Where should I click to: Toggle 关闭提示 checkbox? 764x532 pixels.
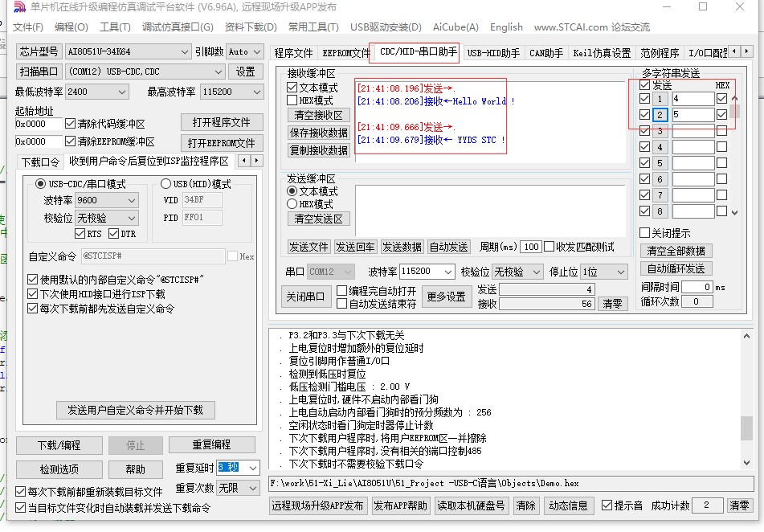[x=644, y=232]
